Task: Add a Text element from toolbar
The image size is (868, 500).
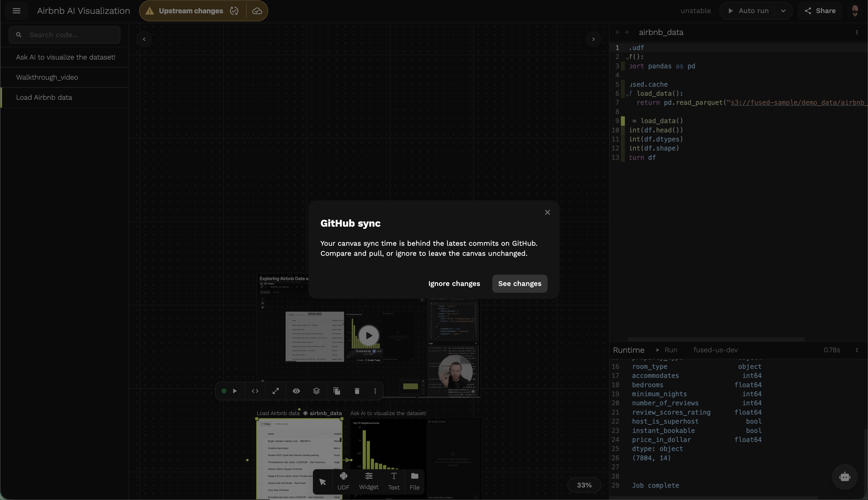Action: 394,481
